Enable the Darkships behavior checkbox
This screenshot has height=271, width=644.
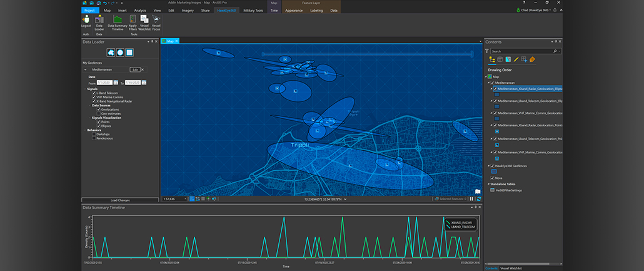point(94,133)
